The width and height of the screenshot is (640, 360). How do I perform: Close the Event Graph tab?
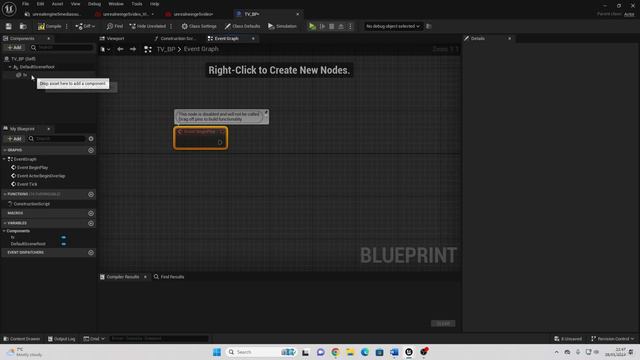253,38
